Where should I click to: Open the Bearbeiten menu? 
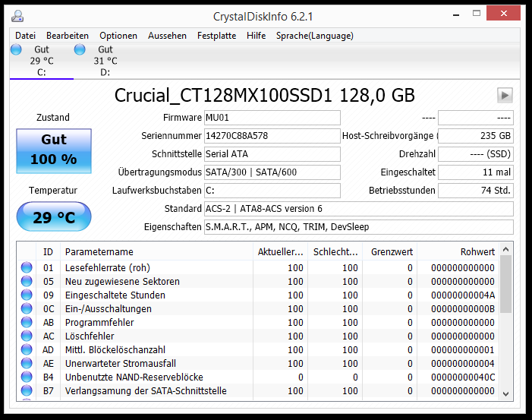click(x=68, y=36)
